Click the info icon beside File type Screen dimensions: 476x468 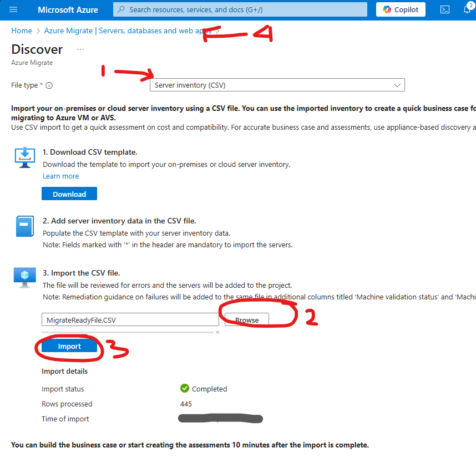49,85
